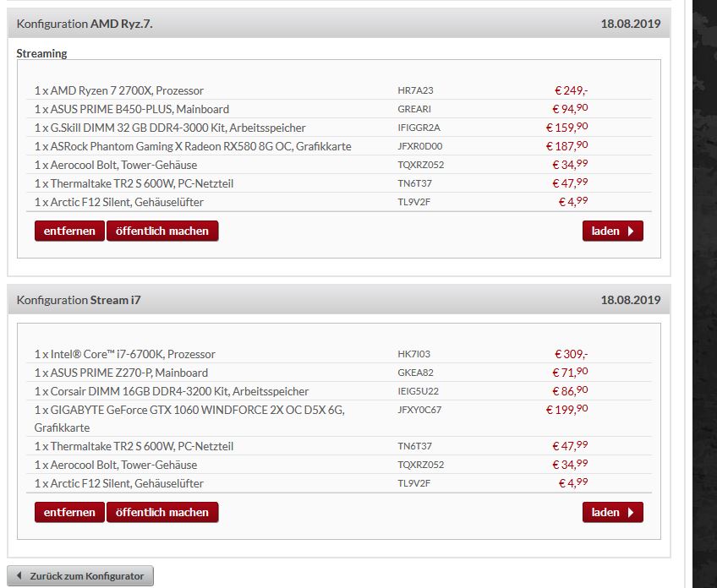The width and height of the screenshot is (717, 588).
Task: Click price '€ 309,-' of i7-6700K
Action: tap(571, 354)
